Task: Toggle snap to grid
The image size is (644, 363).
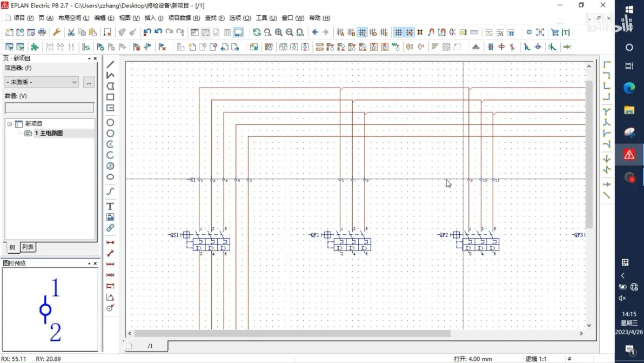Action: (410, 32)
